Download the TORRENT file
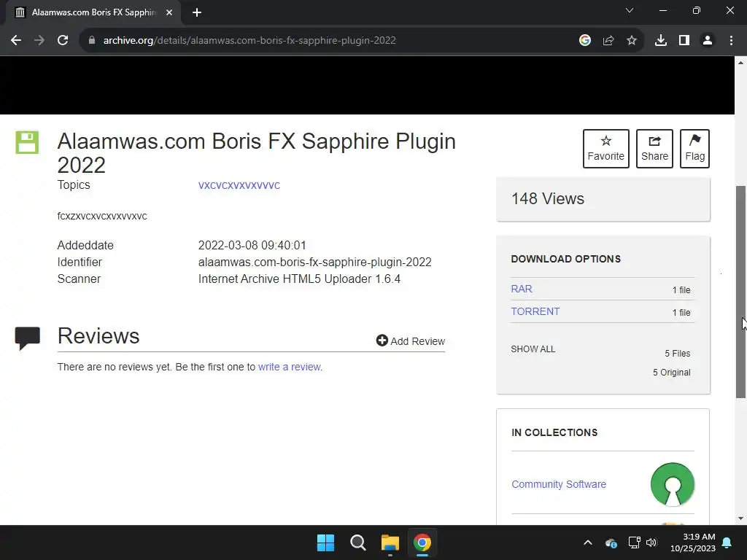The width and height of the screenshot is (747, 560). tap(535, 311)
